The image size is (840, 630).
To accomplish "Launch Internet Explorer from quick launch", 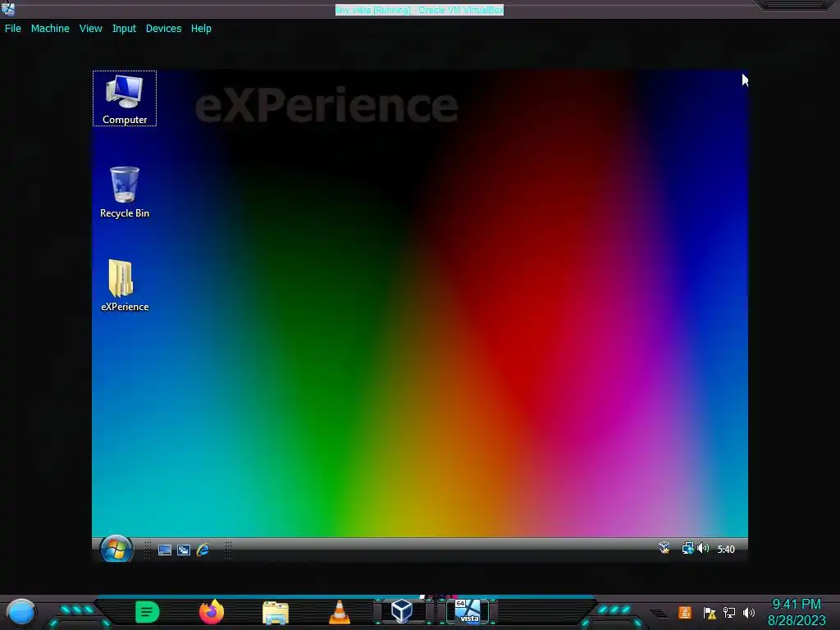I will click(x=203, y=550).
